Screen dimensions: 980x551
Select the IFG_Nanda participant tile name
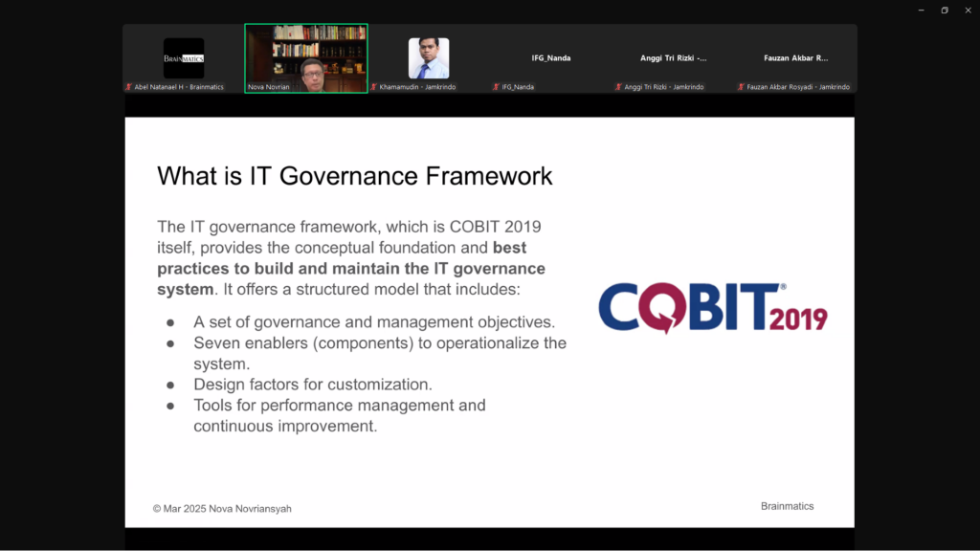(551, 58)
